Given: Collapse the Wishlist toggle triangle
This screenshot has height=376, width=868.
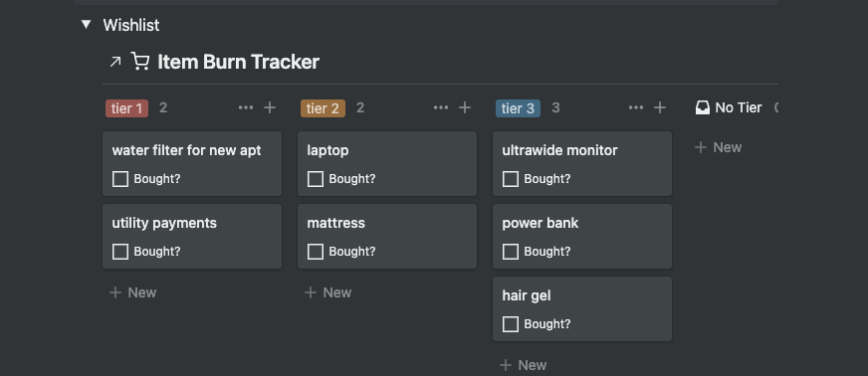Looking at the screenshot, I should (86, 24).
